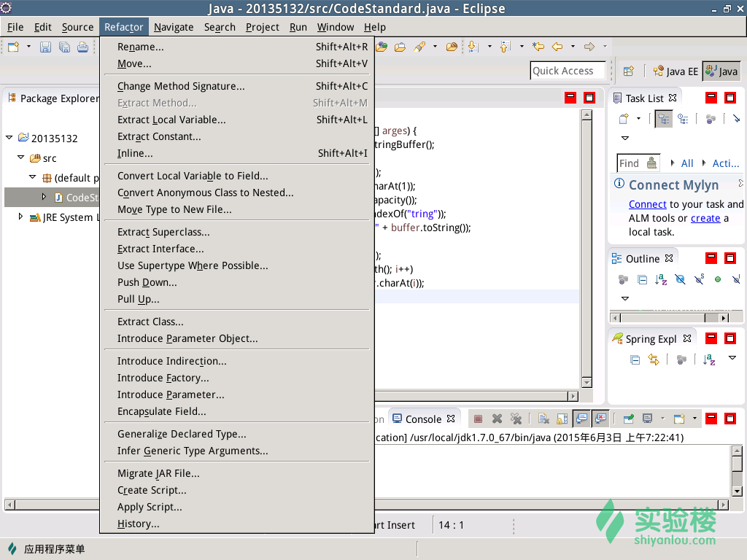Click the Quick Access input field
The image size is (747, 560).
click(x=568, y=71)
